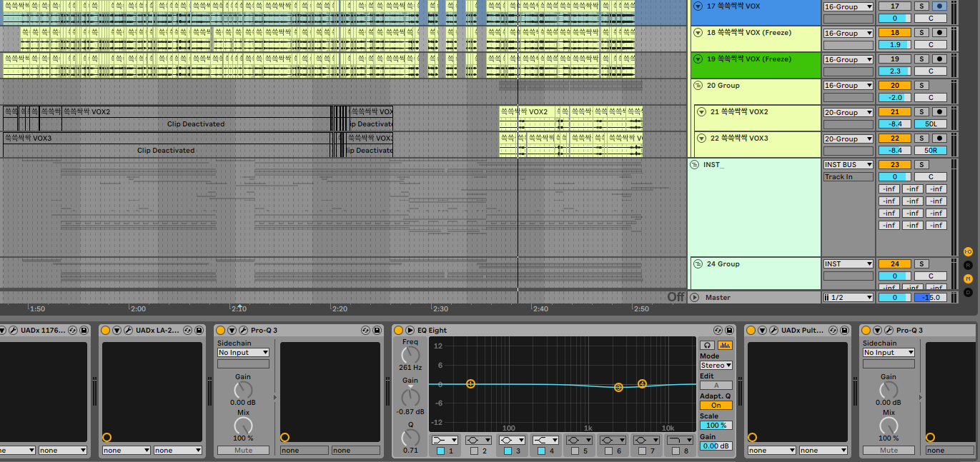Image resolution: width=980 pixels, height=462 pixels.
Task: Click the 50L pan field of track 21
Action: click(930, 124)
